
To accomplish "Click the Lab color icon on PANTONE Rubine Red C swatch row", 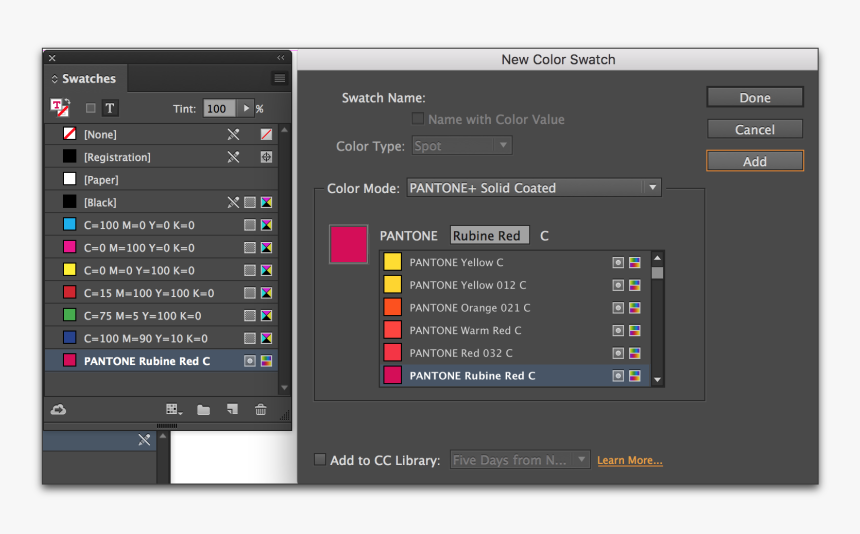I will (x=266, y=361).
